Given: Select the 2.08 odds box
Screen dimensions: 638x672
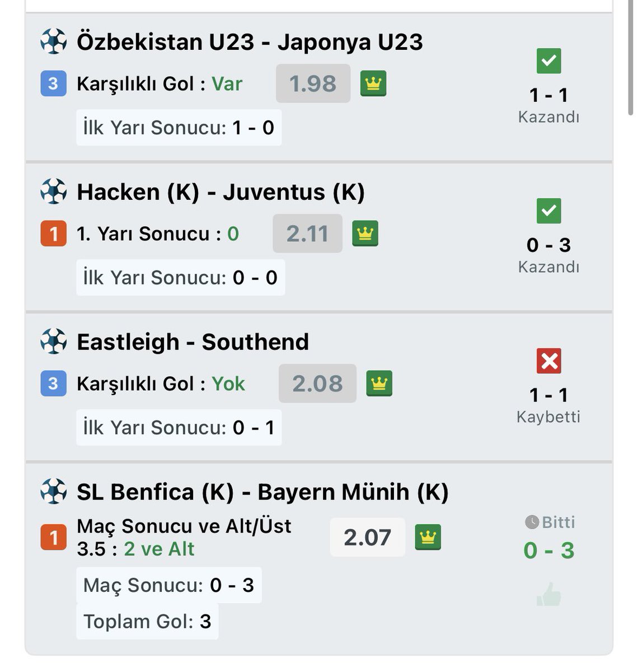Looking at the screenshot, I should 317,384.
